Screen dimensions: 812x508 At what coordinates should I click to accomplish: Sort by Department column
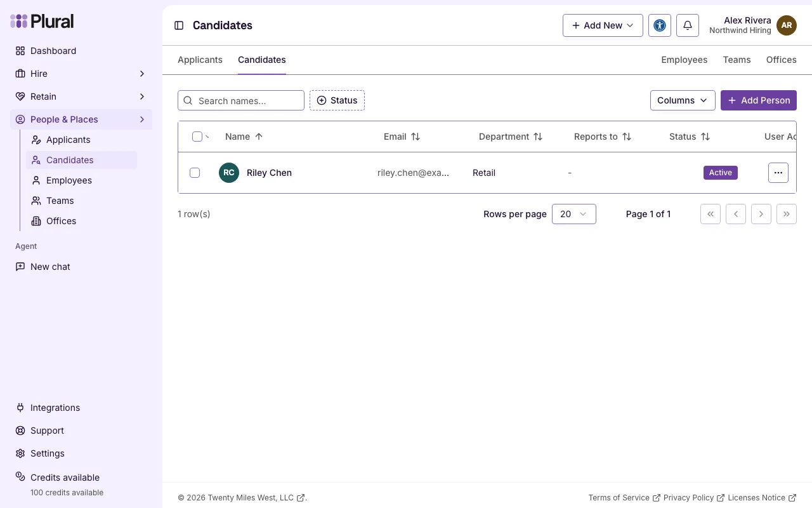click(511, 137)
